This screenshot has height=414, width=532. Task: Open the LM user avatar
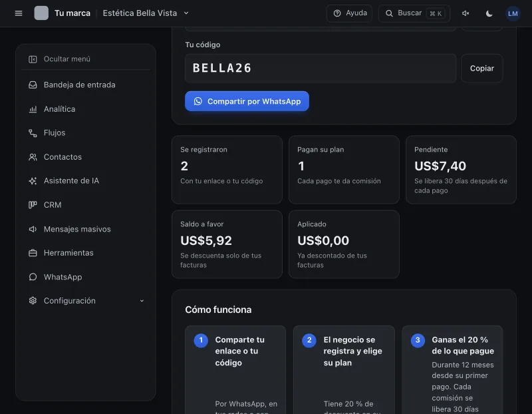tap(513, 13)
